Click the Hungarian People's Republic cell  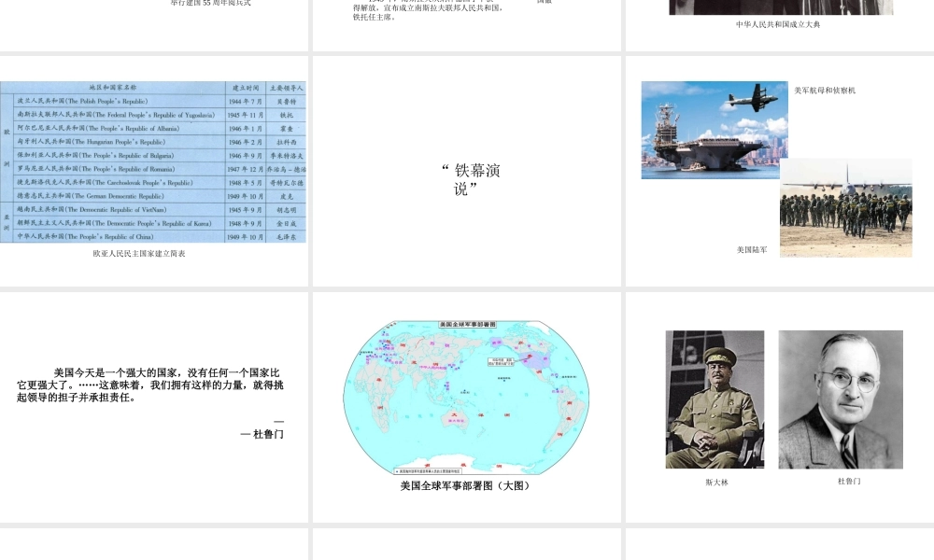pos(120,142)
